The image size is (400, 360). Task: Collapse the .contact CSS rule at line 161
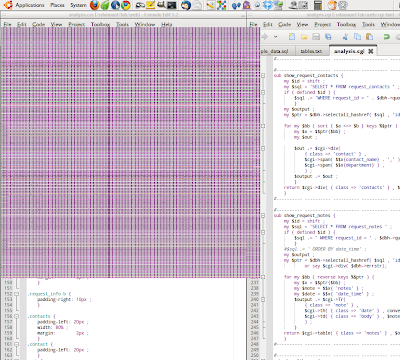[16, 344]
